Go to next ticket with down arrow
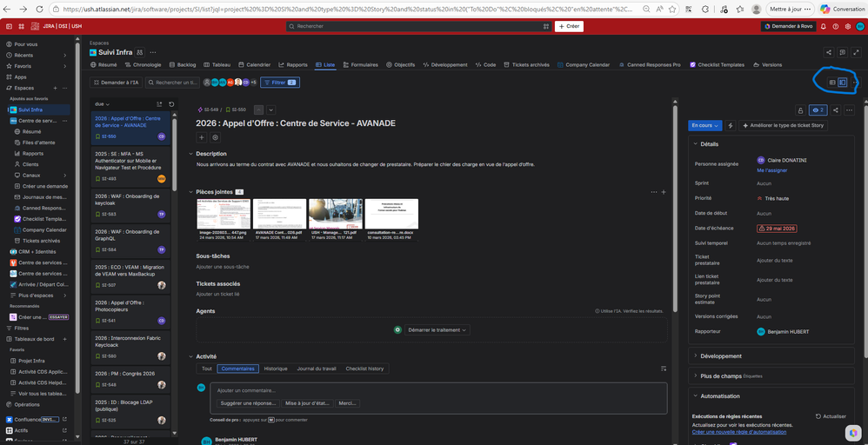 (270, 110)
